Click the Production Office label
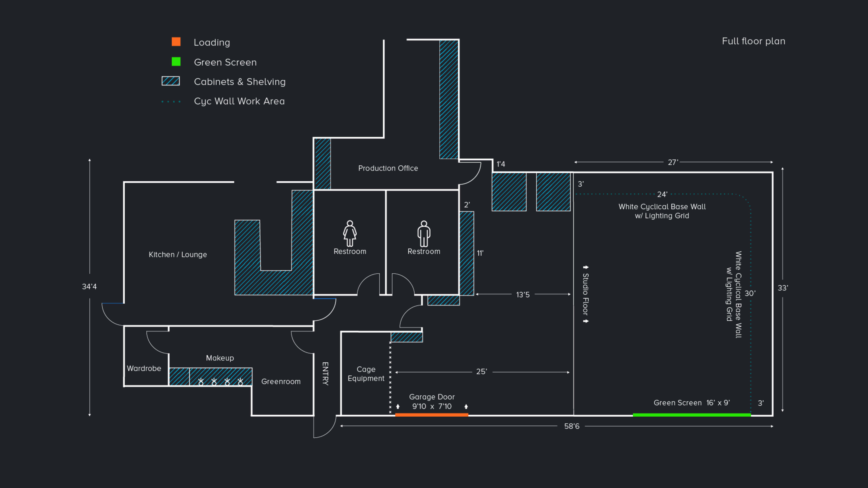Viewport: 868px width, 488px height. (388, 168)
